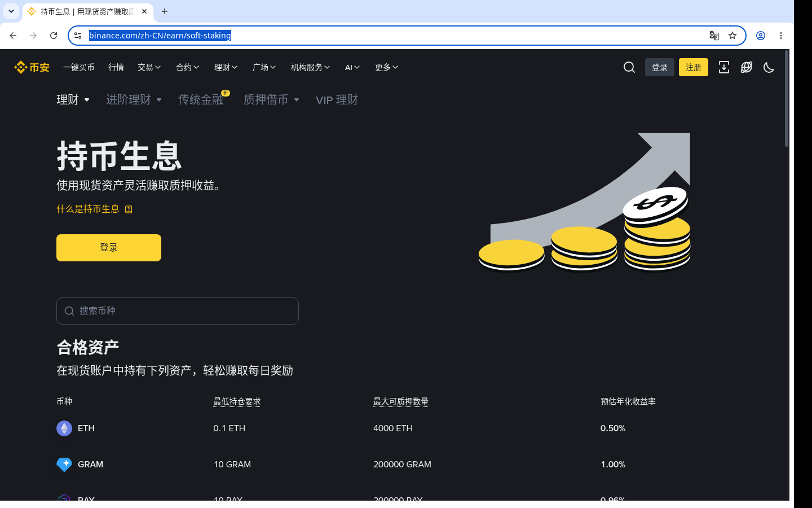Open the 一键买币 menu item
The image size is (812, 508).
tap(79, 67)
